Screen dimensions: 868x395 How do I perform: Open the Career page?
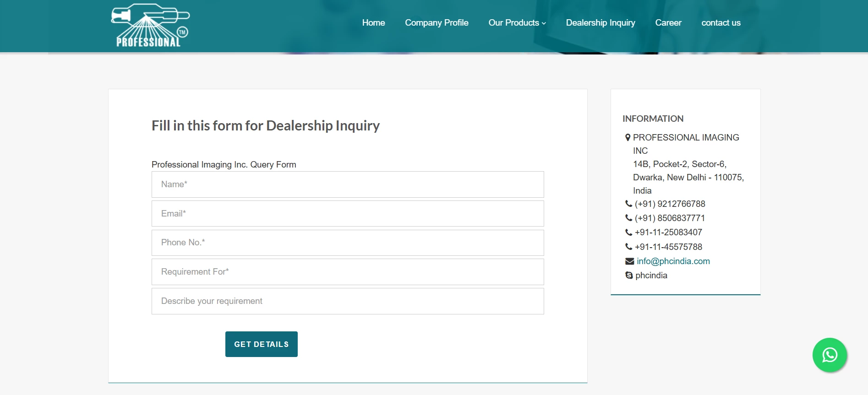pyautogui.click(x=668, y=23)
